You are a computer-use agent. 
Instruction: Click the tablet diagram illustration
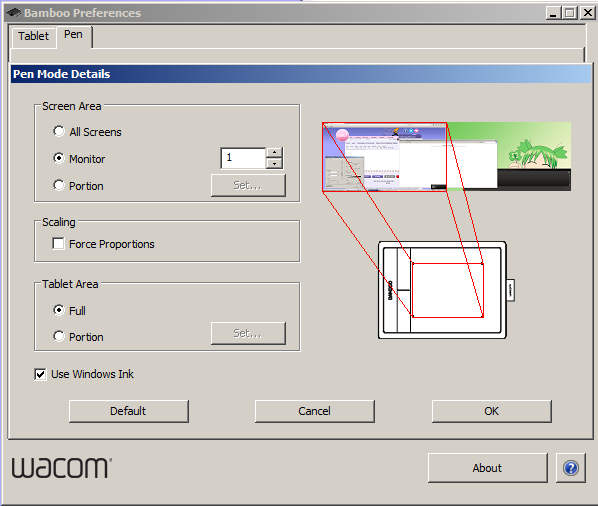tap(446, 290)
